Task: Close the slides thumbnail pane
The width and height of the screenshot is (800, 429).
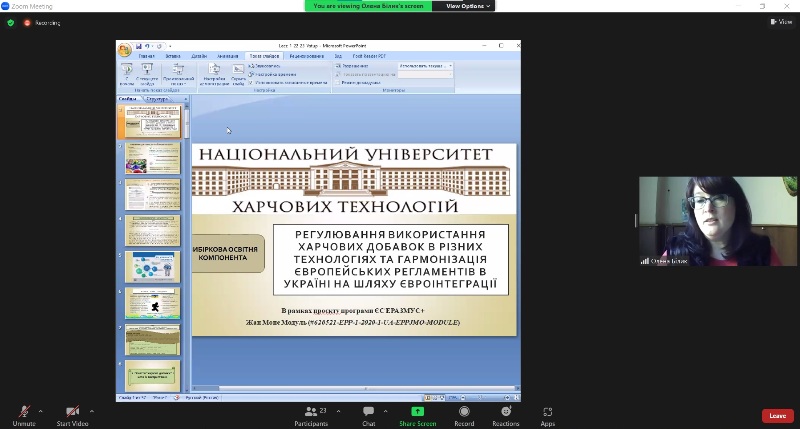Action: pyautogui.click(x=186, y=99)
